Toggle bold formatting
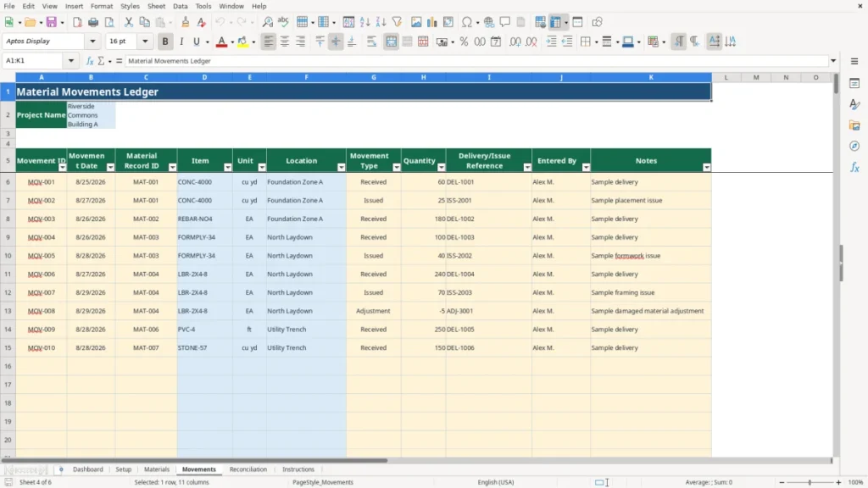Viewport: 868px width, 488px height. (x=165, y=42)
